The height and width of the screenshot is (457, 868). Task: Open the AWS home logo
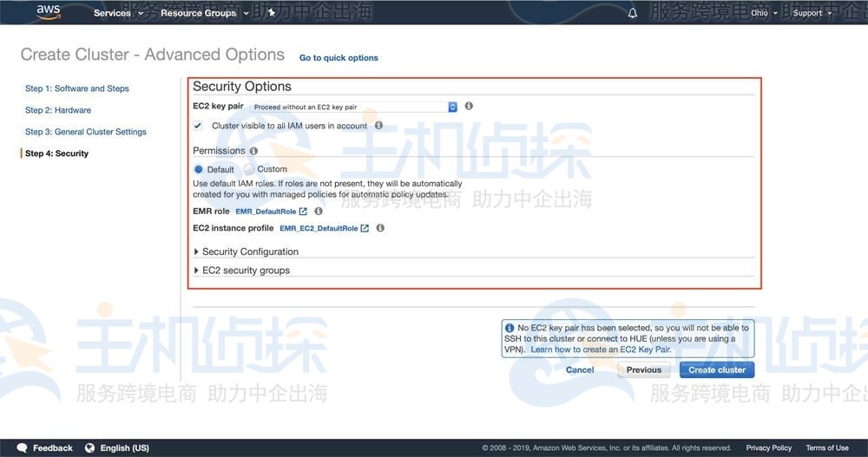[x=48, y=11]
